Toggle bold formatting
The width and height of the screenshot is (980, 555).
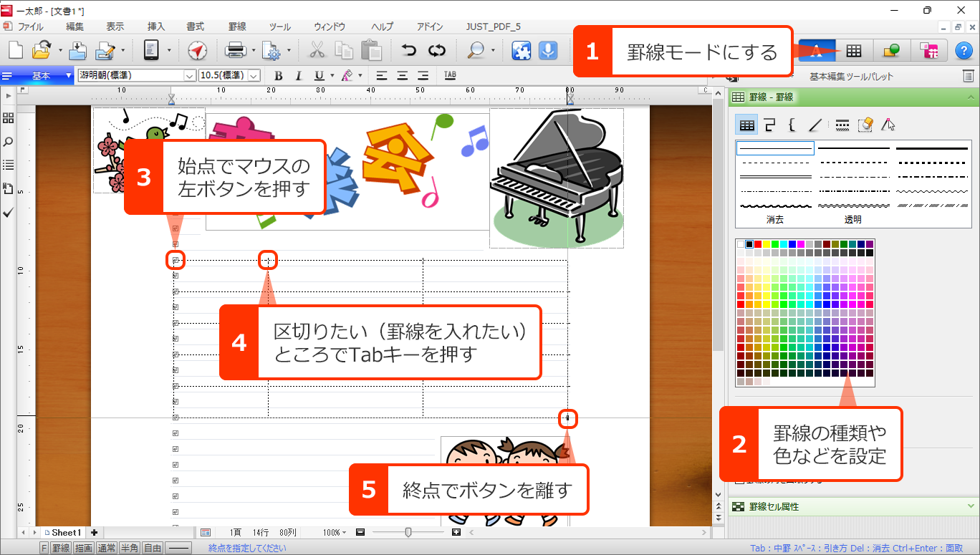(279, 75)
